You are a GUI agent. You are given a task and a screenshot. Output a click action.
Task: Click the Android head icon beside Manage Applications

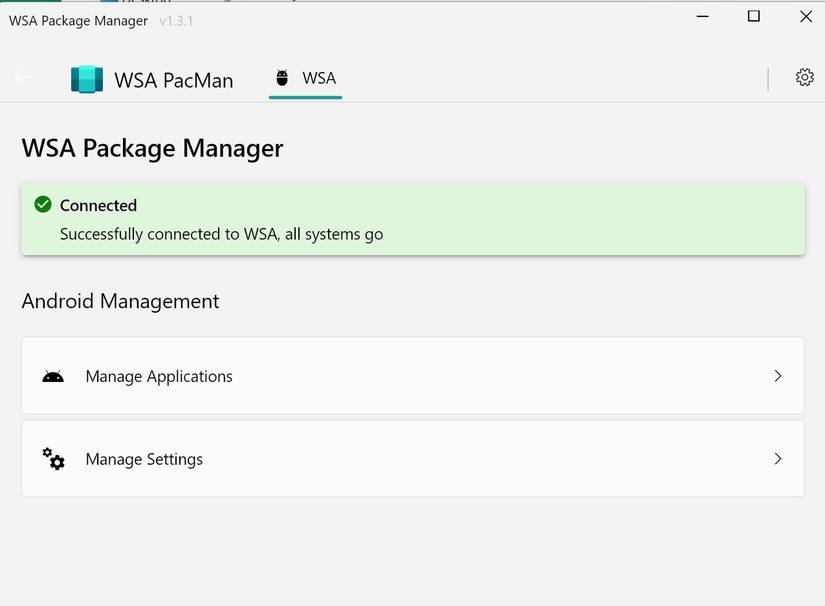53,376
